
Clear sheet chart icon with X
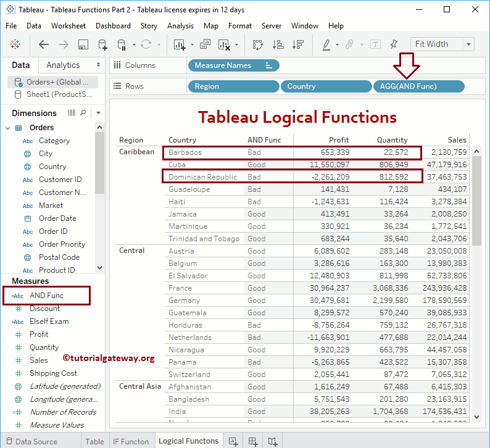225,44
